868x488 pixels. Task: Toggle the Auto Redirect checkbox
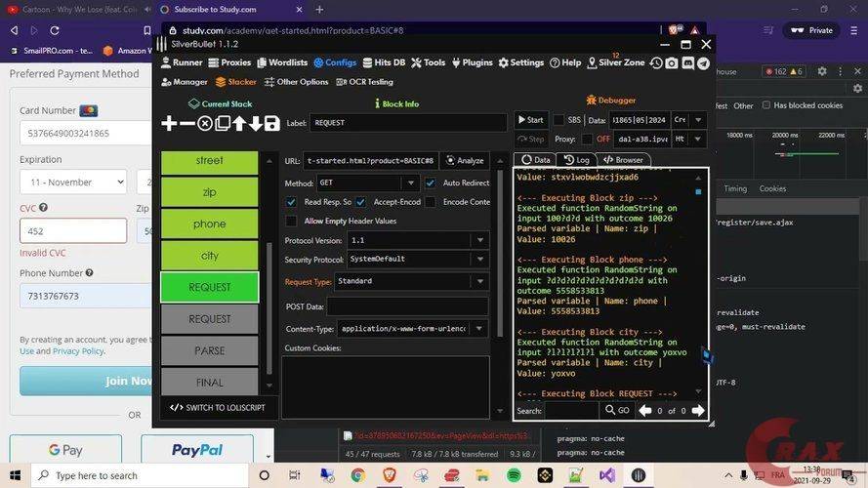click(x=430, y=183)
